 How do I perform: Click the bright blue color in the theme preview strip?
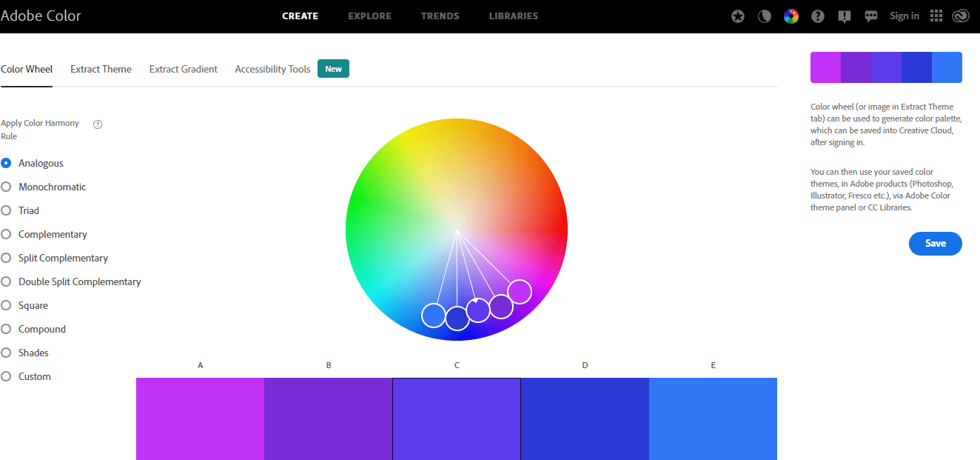tap(947, 67)
